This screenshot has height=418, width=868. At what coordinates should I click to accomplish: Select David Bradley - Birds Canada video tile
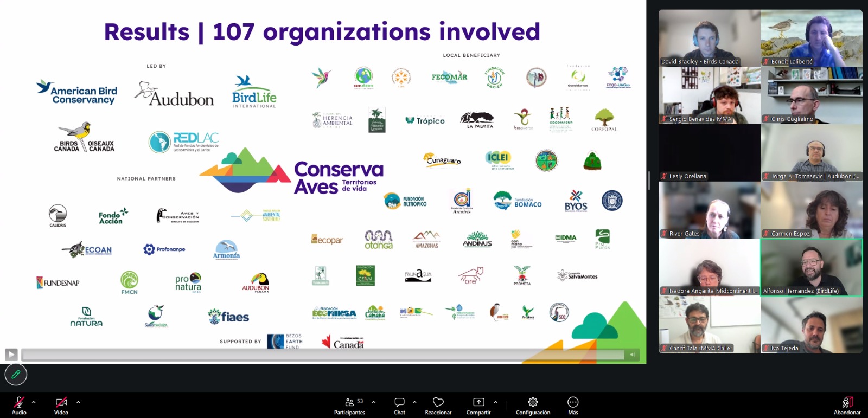coord(709,38)
